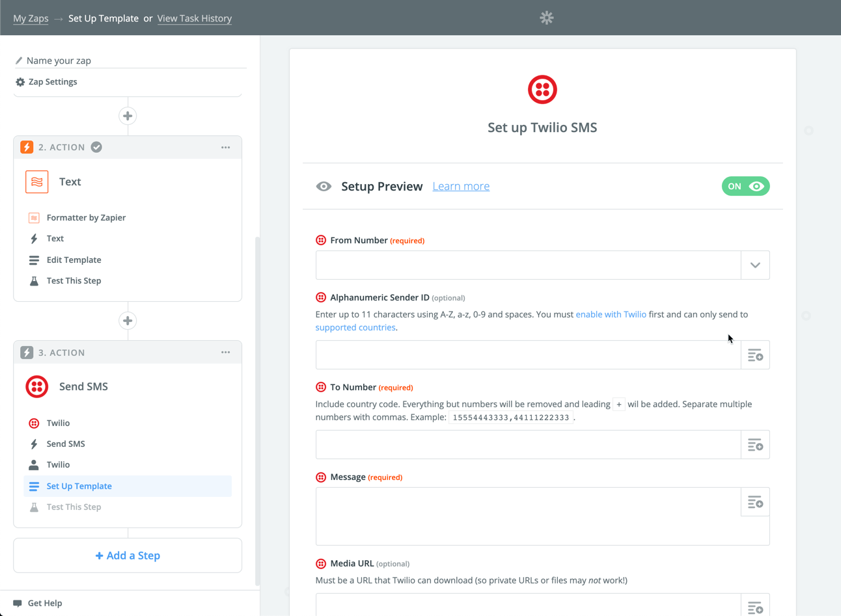Click the Twilio icon beside To Number label
The width and height of the screenshot is (841, 616).
coord(321,387)
